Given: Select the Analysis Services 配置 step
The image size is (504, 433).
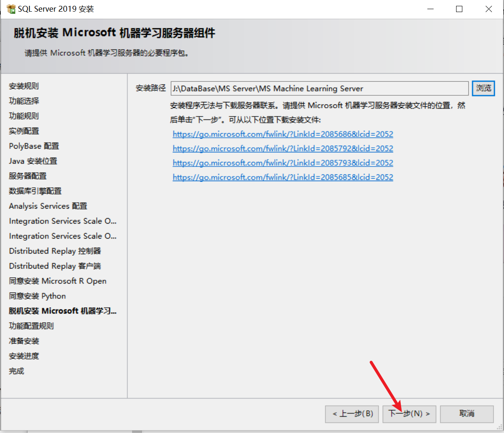Looking at the screenshot, I should (48, 206).
